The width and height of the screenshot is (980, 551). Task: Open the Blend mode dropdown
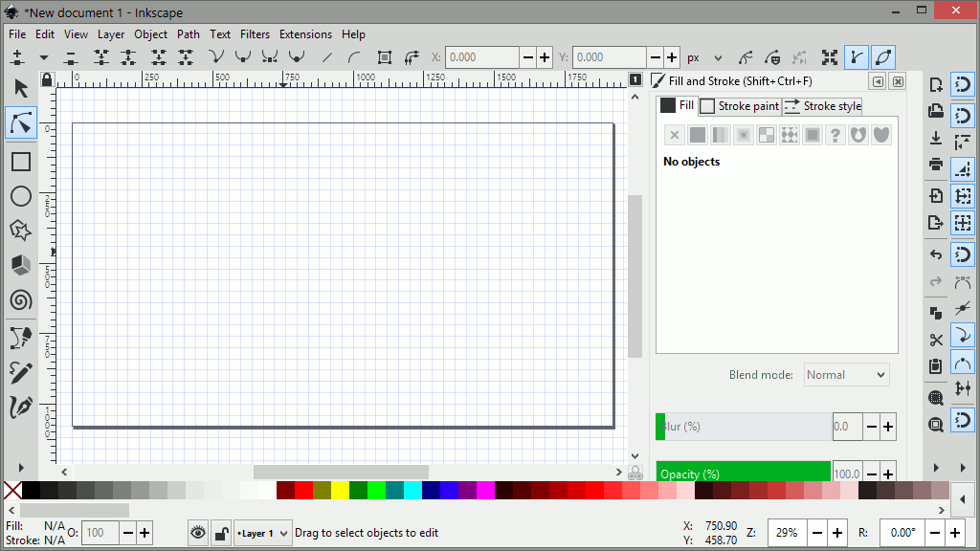pyautogui.click(x=847, y=375)
